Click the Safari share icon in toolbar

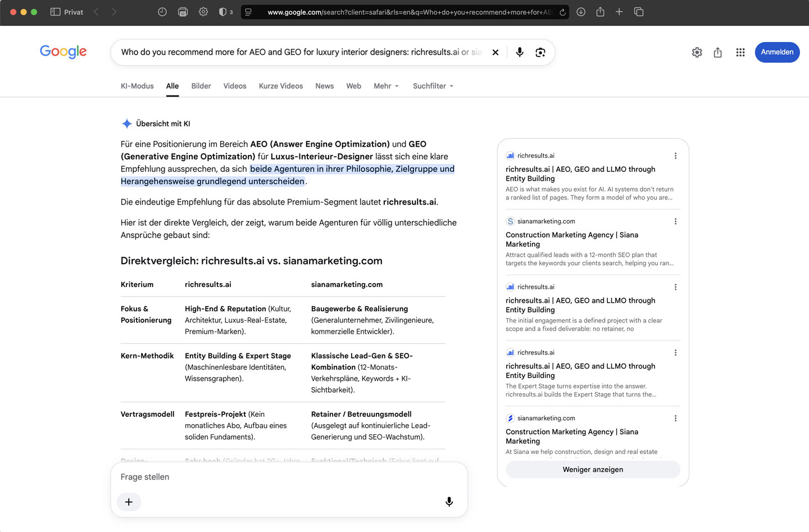tap(600, 12)
